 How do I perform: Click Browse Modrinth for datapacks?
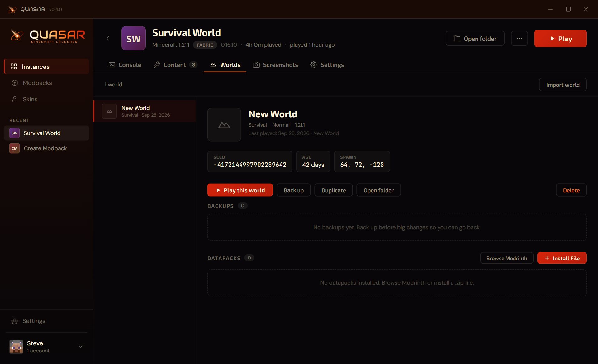click(x=507, y=258)
